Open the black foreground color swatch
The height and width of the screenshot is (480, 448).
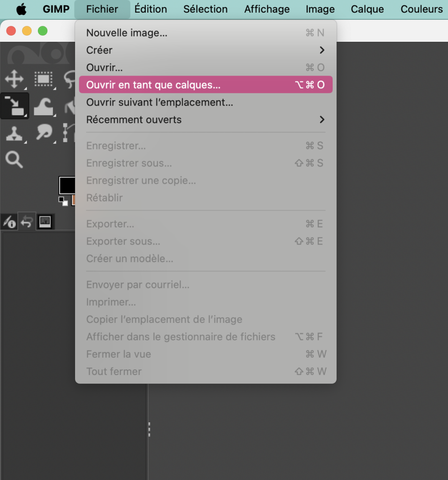(x=67, y=185)
